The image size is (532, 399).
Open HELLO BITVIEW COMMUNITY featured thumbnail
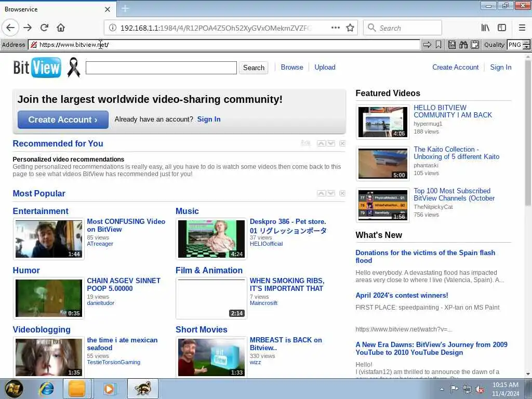pyautogui.click(x=383, y=122)
